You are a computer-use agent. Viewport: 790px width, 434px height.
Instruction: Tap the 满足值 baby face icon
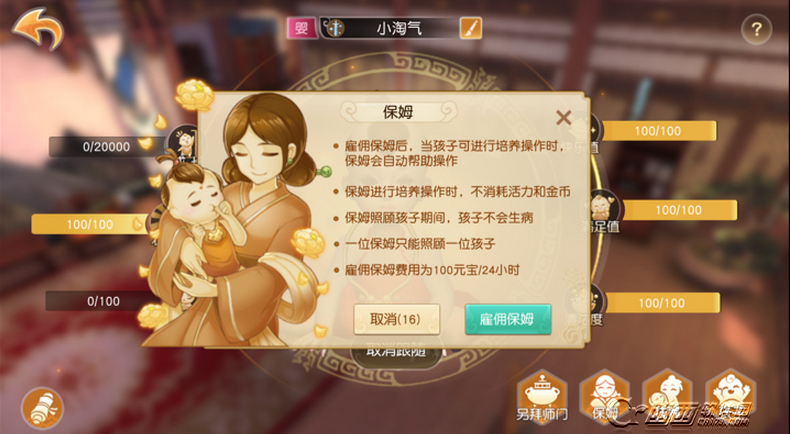coord(604,209)
